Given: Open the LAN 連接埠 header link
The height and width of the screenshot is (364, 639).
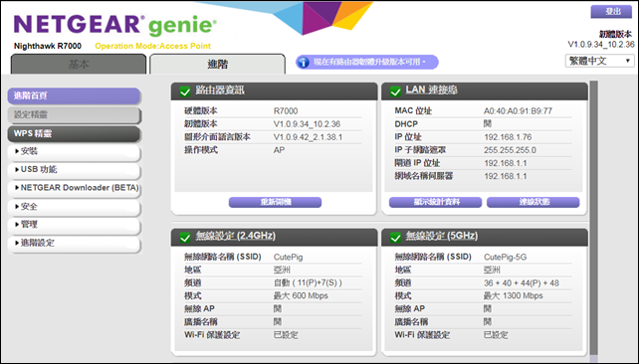Looking at the screenshot, I should click(432, 90).
